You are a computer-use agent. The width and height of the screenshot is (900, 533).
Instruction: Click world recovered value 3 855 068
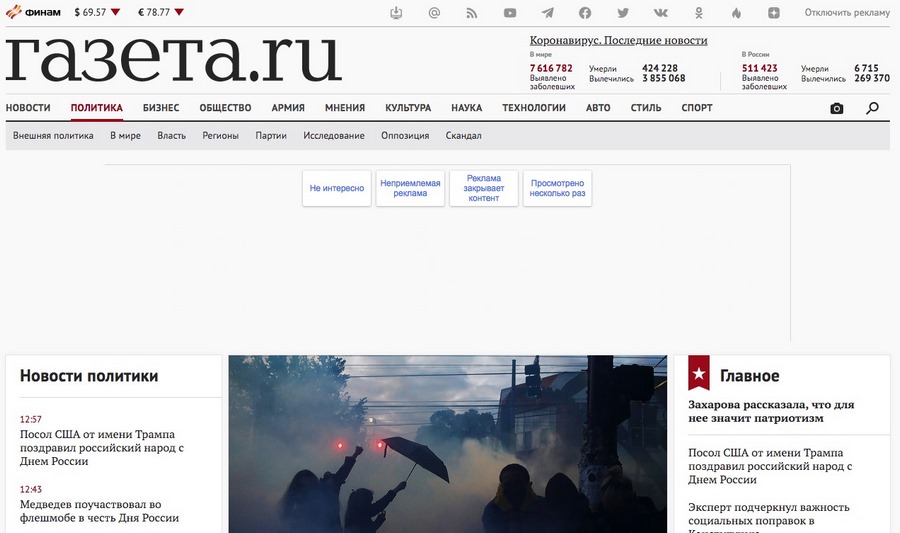[x=664, y=78]
